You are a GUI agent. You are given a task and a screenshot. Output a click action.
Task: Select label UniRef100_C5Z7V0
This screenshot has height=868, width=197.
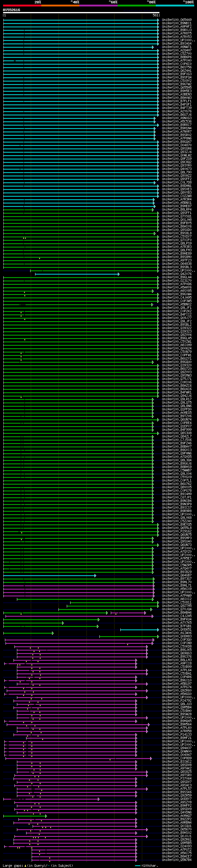tap(177, 54)
